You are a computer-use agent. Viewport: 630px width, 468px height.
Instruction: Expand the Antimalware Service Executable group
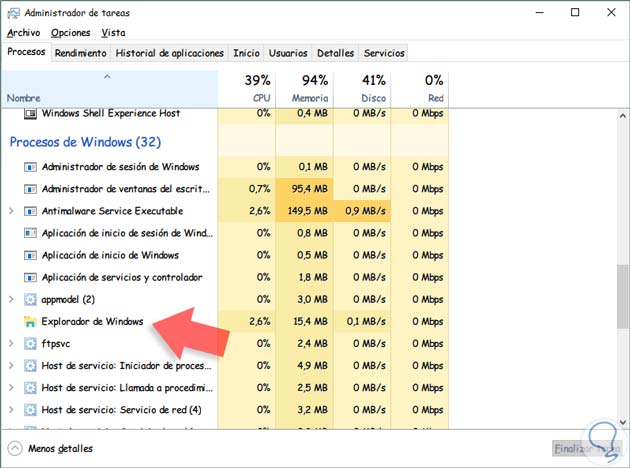11,211
